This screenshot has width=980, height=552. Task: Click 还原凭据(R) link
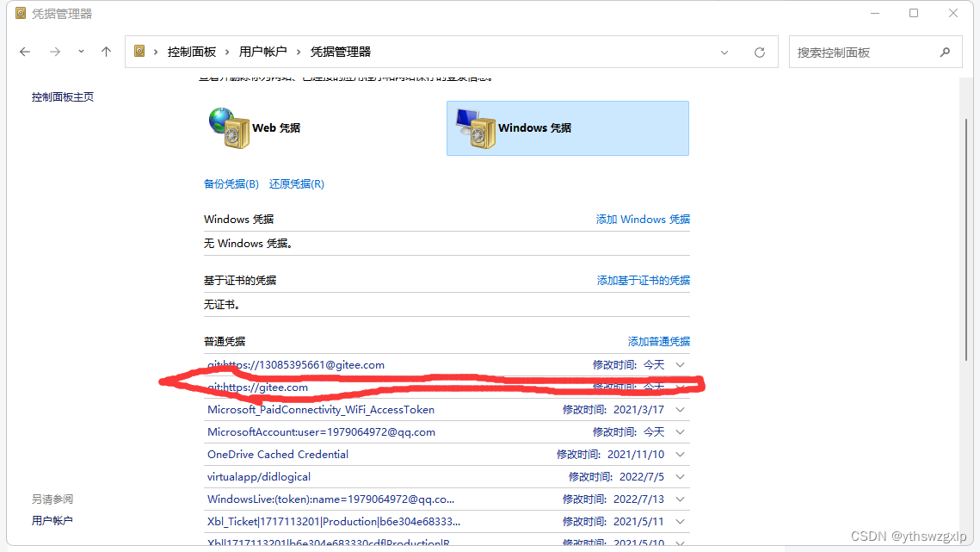click(297, 184)
